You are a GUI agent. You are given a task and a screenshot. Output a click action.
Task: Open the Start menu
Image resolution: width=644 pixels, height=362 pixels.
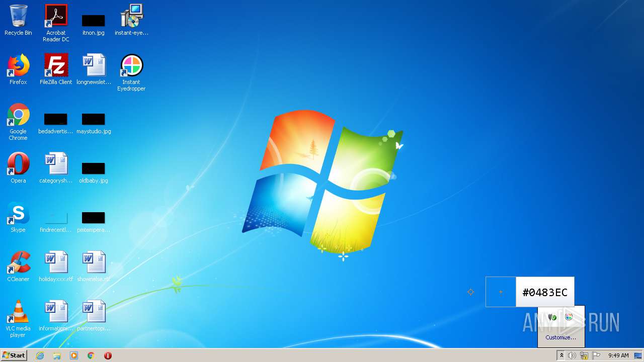tap(14, 355)
